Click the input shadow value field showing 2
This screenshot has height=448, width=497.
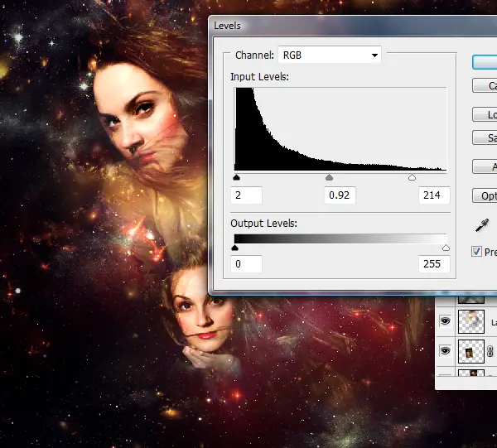point(246,195)
